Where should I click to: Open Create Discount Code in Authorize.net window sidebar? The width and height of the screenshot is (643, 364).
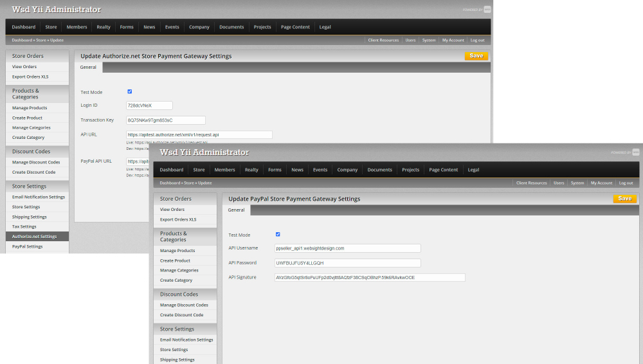[x=33, y=172]
